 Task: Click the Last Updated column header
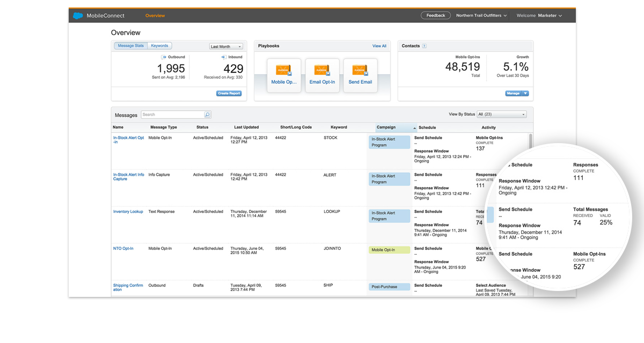(246, 128)
